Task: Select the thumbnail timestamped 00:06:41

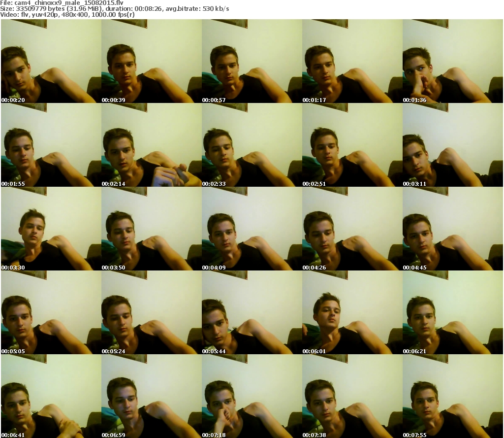Action: [51, 396]
